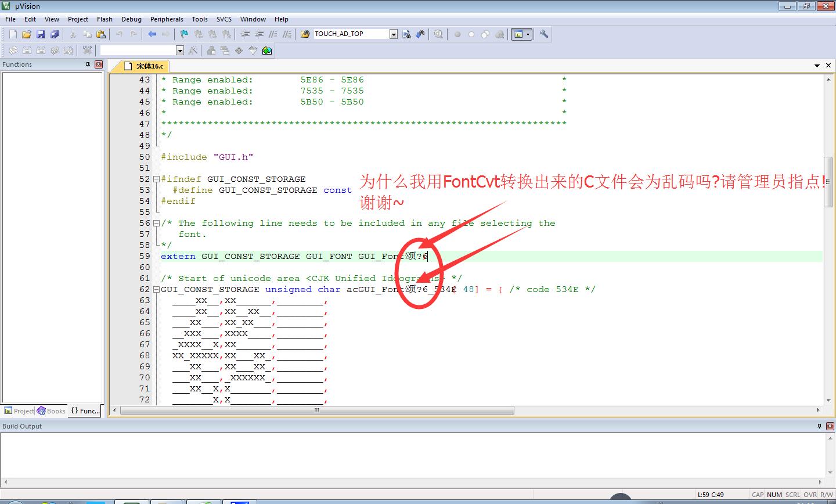Open the Project menu

pyautogui.click(x=78, y=19)
